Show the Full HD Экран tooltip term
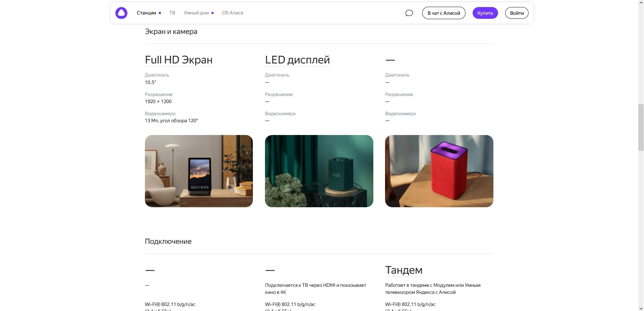Screen dimensions: 644x311 [x=178, y=60]
